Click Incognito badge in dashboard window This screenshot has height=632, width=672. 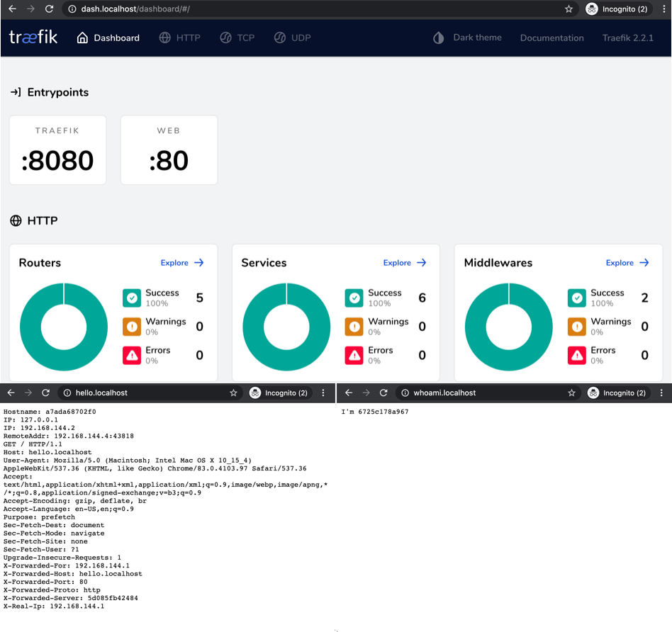point(618,9)
